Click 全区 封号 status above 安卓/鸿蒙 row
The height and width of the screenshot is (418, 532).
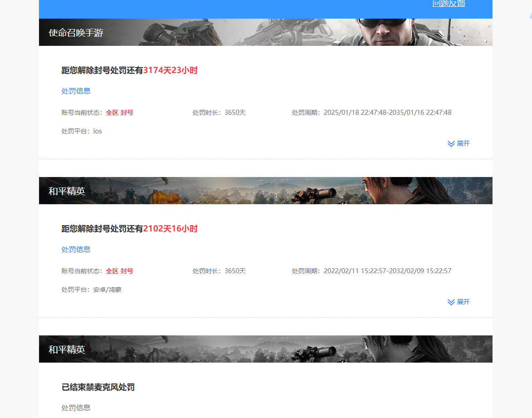(x=119, y=271)
